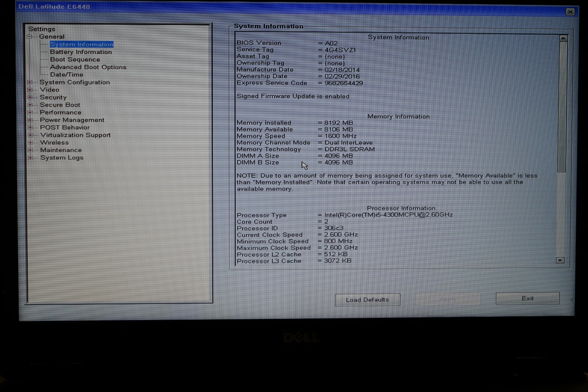Expand the Video node
The height and width of the screenshot is (392, 588).
(30, 90)
